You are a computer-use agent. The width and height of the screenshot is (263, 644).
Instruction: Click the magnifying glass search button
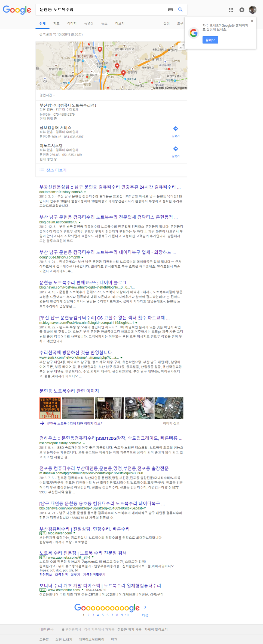pyautogui.click(x=180, y=10)
